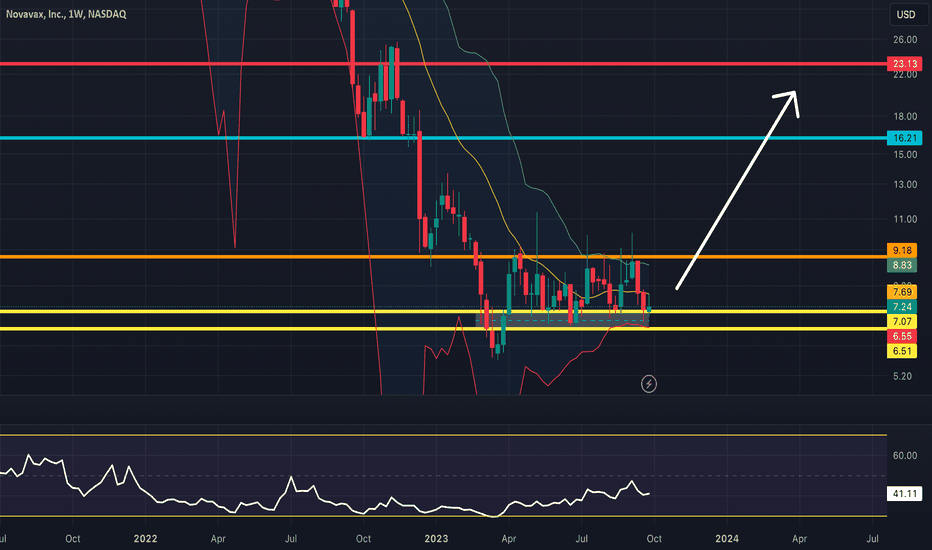Click the 2023 label on time axis

[x=436, y=539]
